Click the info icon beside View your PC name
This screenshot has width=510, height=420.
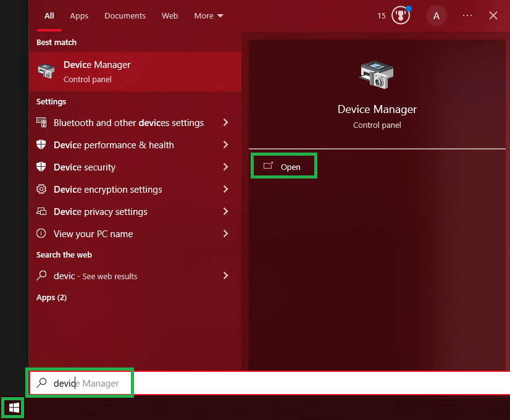41,233
